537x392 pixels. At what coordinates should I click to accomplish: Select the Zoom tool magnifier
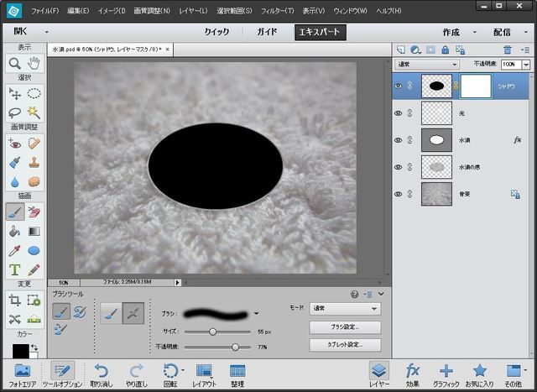[14, 63]
